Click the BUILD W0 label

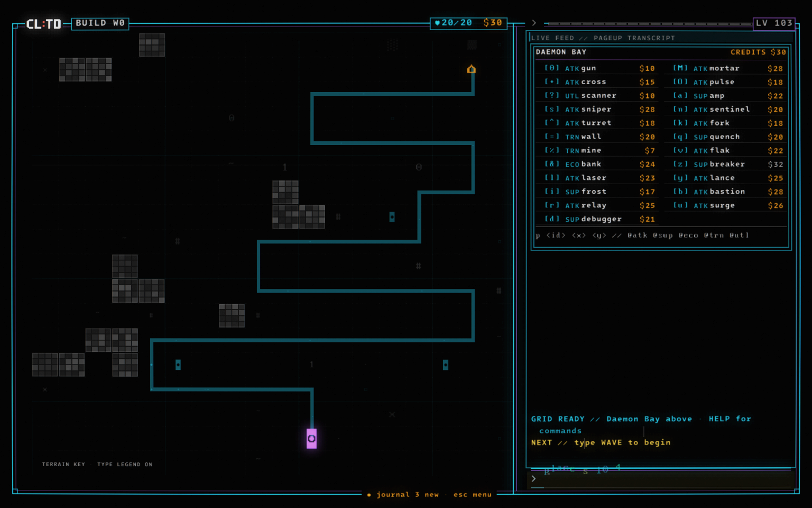point(100,23)
